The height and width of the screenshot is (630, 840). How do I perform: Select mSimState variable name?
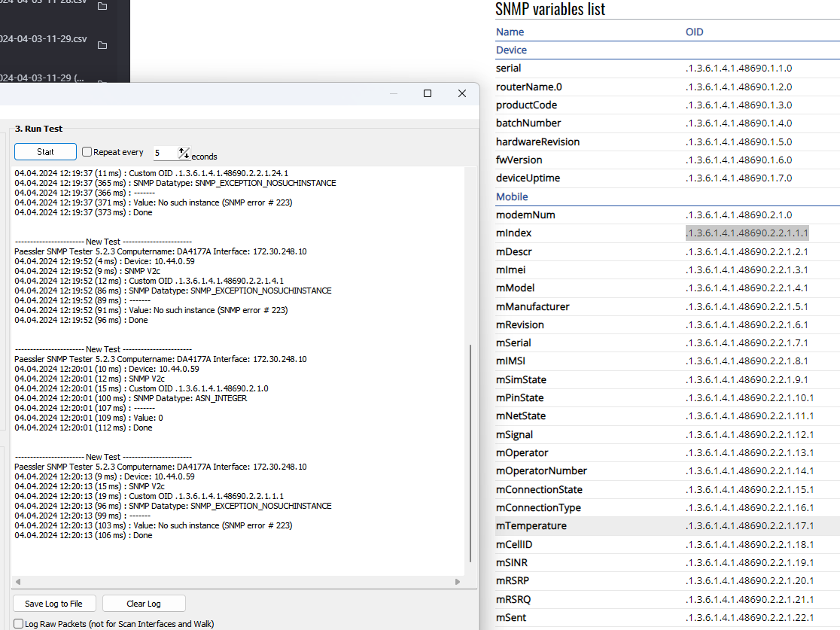point(522,380)
